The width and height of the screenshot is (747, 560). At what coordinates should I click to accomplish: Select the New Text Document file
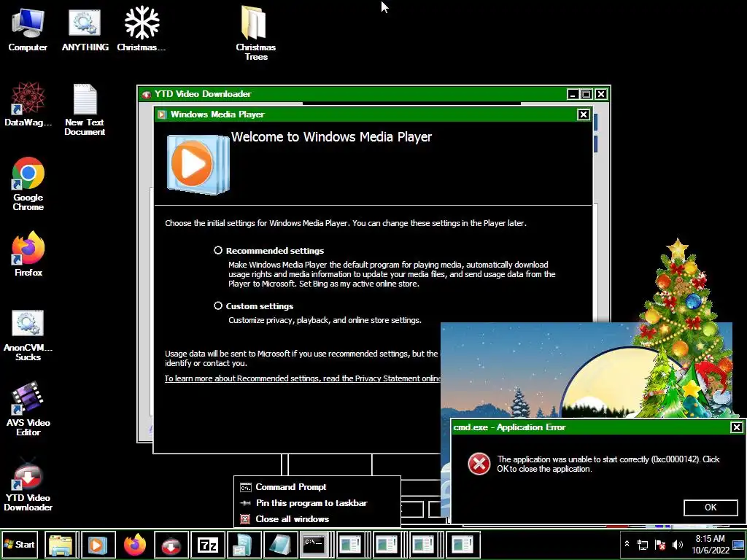click(85, 109)
